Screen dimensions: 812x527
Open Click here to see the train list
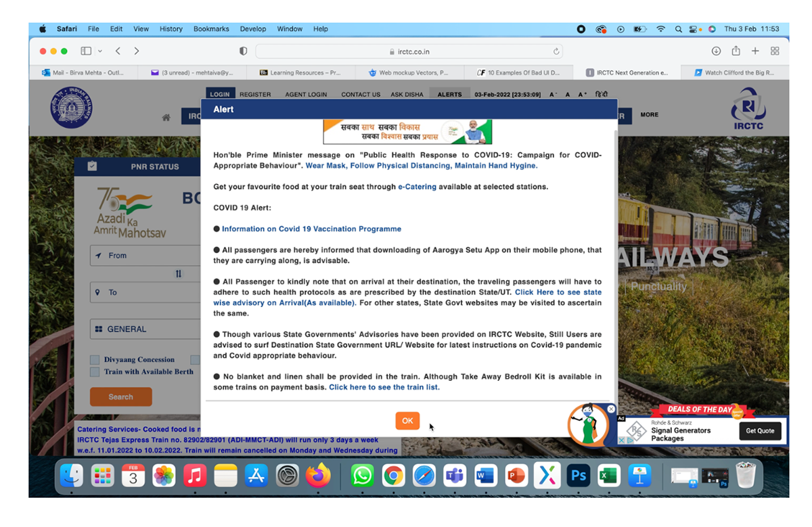tap(384, 388)
